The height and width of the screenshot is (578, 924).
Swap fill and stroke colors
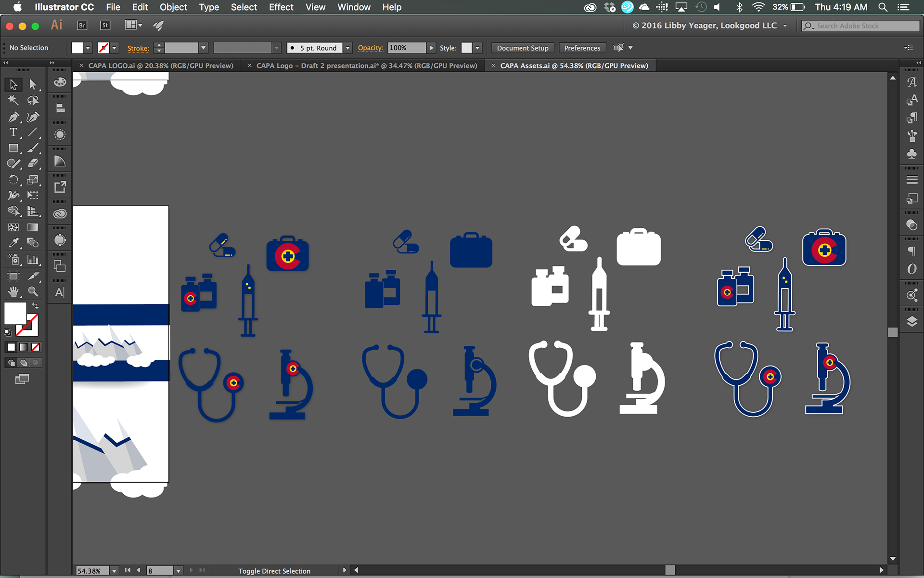tap(35, 306)
